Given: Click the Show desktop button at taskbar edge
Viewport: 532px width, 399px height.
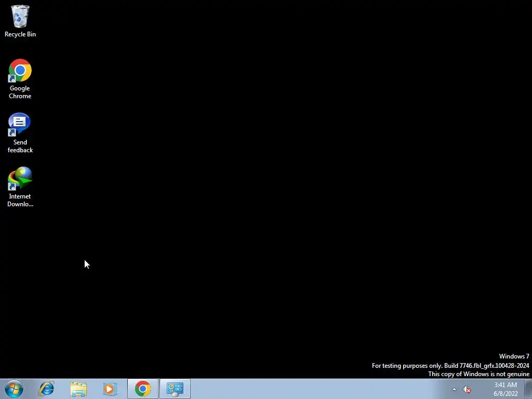Looking at the screenshot, I should pyautogui.click(x=528, y=389).
